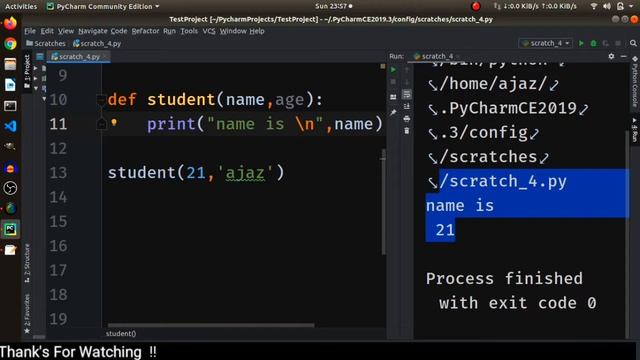The width and height of the screenshot is (640, 360).
Task: Toggle the Structure tool window button
Action: coord(27,263)
